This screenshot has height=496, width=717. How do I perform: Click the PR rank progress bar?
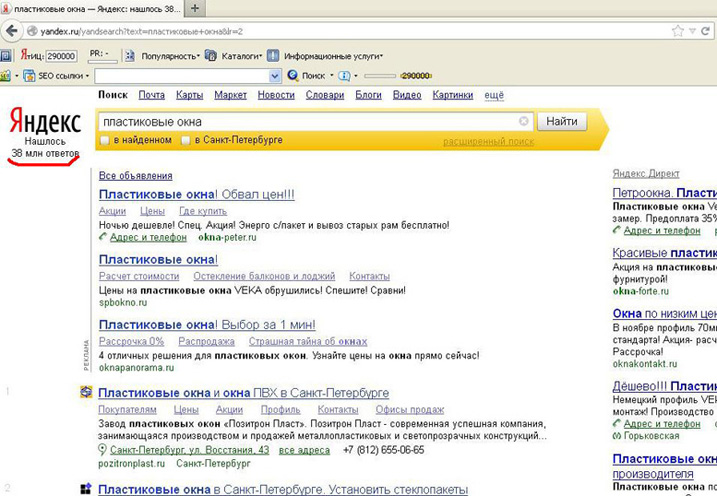click(102, 61)
